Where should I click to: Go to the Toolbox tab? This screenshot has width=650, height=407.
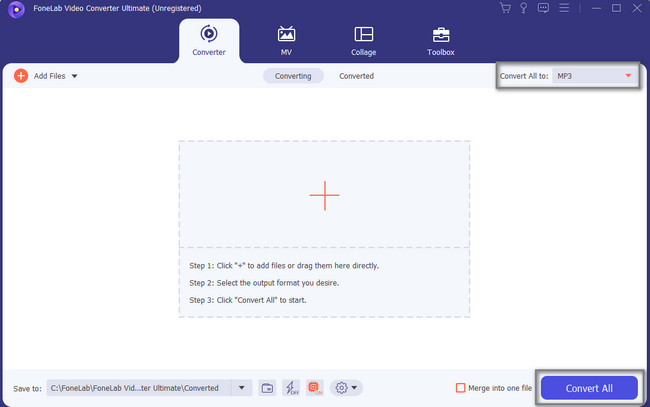(441, 41)
